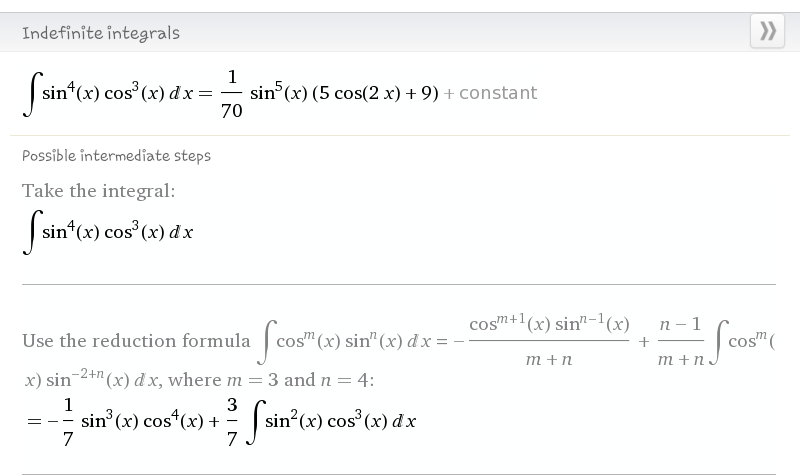
Task: Click the "+ constant" text
Action: click(491, 93)
